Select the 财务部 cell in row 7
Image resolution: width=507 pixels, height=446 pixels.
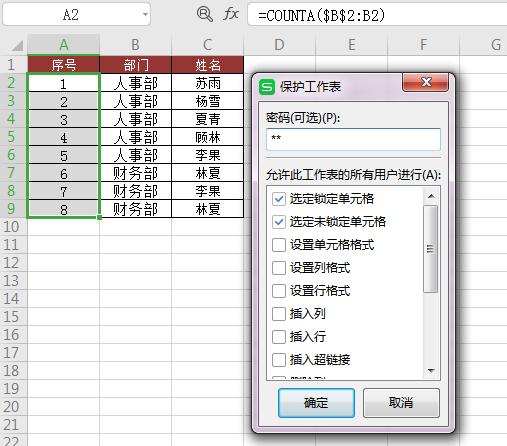136,173
